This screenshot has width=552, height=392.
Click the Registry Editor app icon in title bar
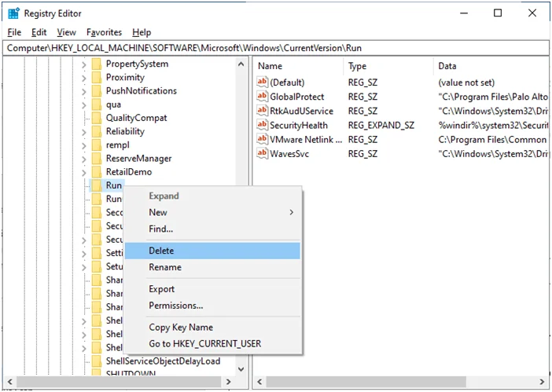(x=13, y=13)
